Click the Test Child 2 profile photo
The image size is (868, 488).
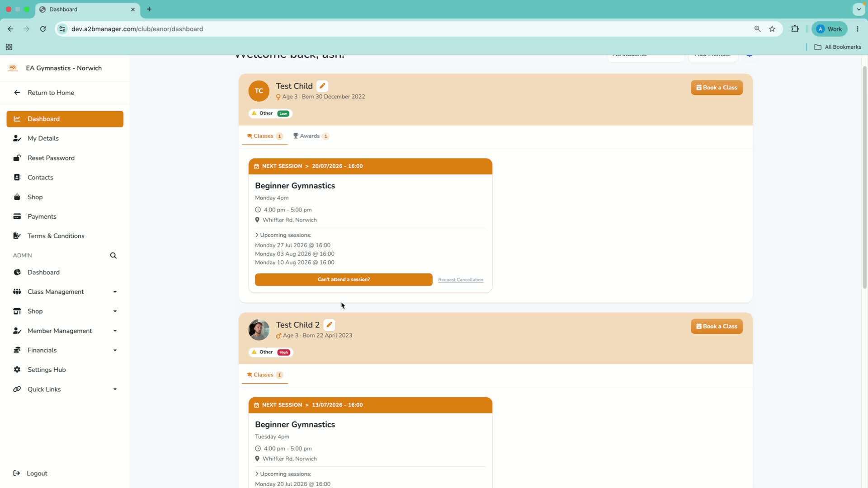259,330
